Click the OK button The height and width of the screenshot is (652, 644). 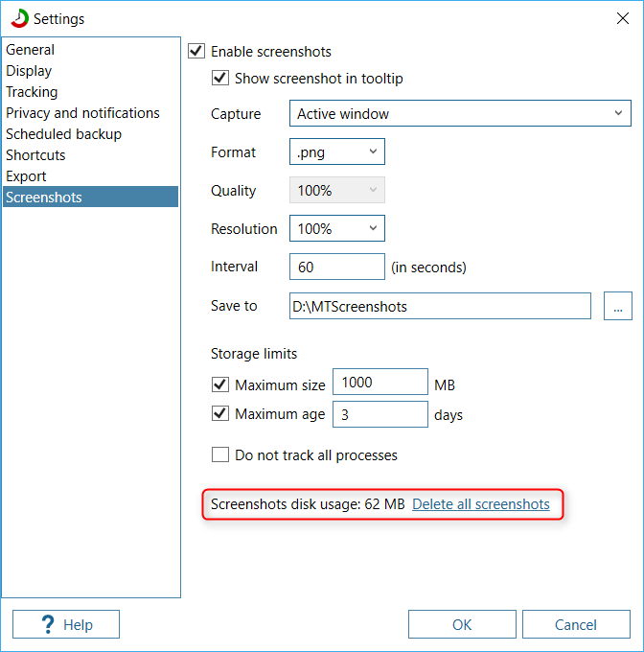(462, 624)
